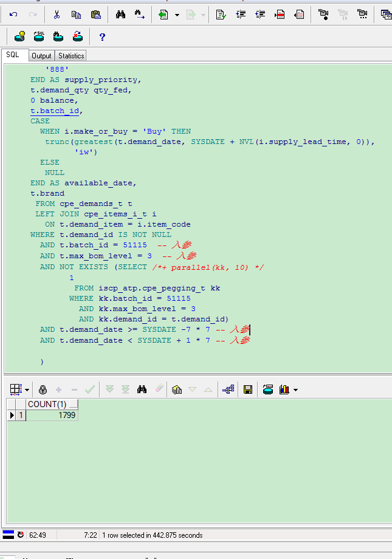Click the blue-black bars icon in status bar
Viewport: 392px width, 559px height.
(x=8, y=535)
